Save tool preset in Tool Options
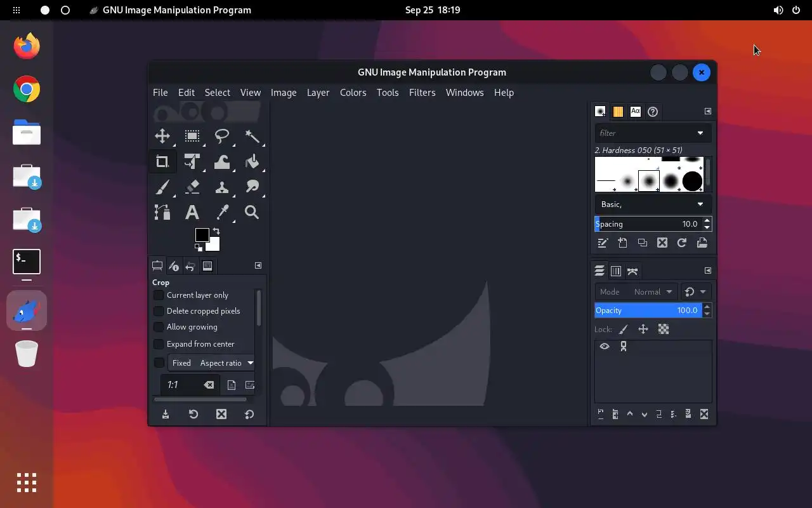 (166, 414)
